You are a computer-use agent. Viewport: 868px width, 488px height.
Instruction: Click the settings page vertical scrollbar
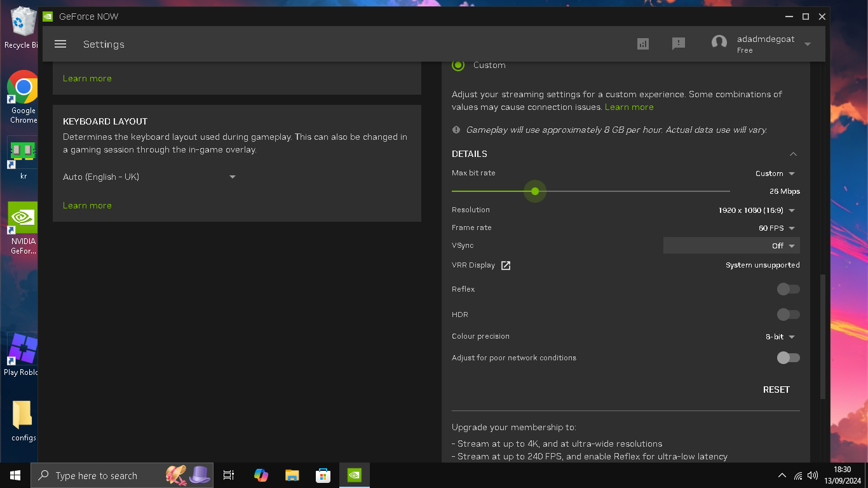[x=823, y=337]
